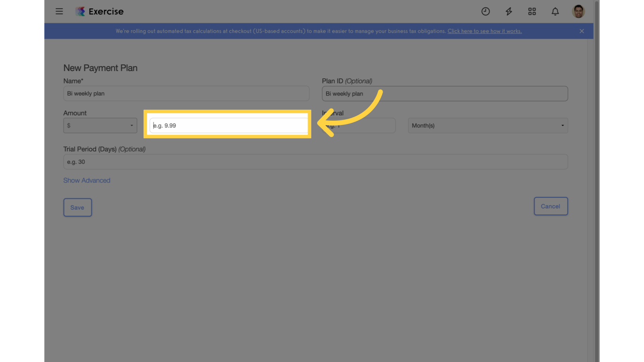Viewport: 644px width, 362px height.
Task: Open the navigation hamburger menu
Action: (x=59, y=11)
